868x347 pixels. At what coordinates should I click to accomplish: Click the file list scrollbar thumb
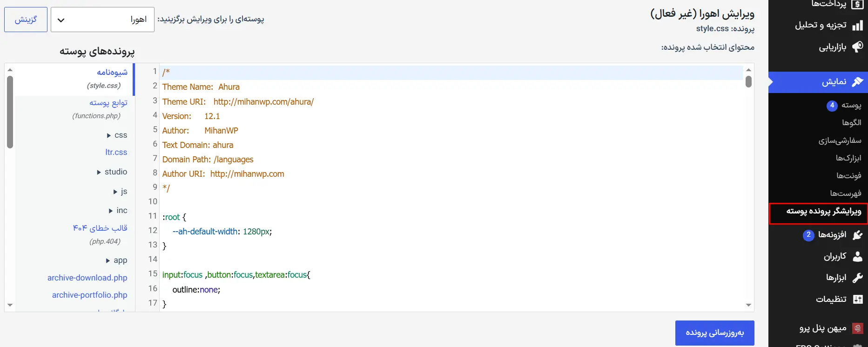10,112
